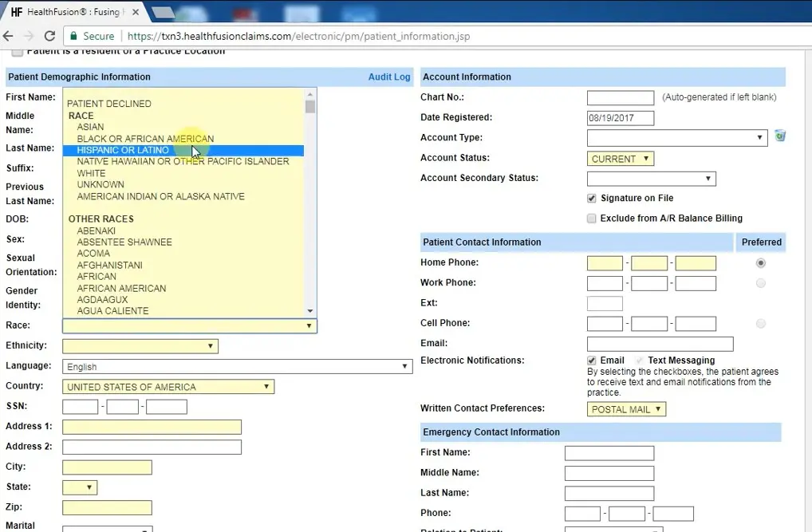Enable Exclude from A/R Balance Billing
Screen dimensions: 812x532
pos(592,219)
